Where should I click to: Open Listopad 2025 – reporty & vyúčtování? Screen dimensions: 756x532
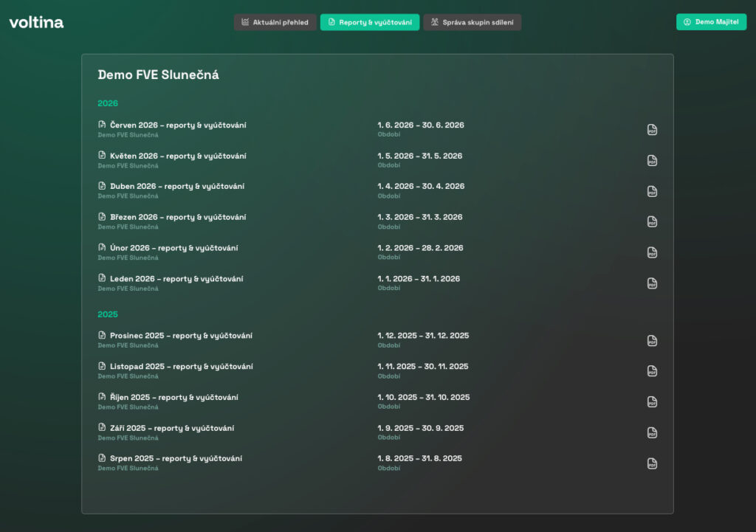click(x=182, y=366)
